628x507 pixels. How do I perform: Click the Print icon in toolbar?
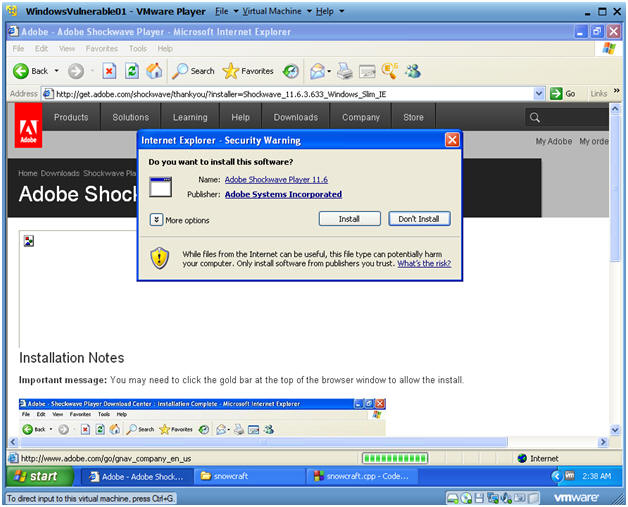pos(344,71)
